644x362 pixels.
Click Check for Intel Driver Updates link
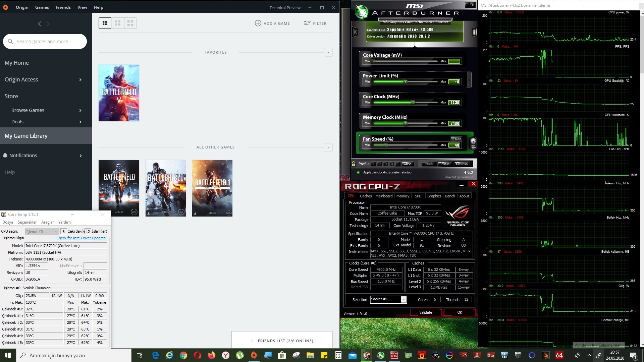(81, 238)
